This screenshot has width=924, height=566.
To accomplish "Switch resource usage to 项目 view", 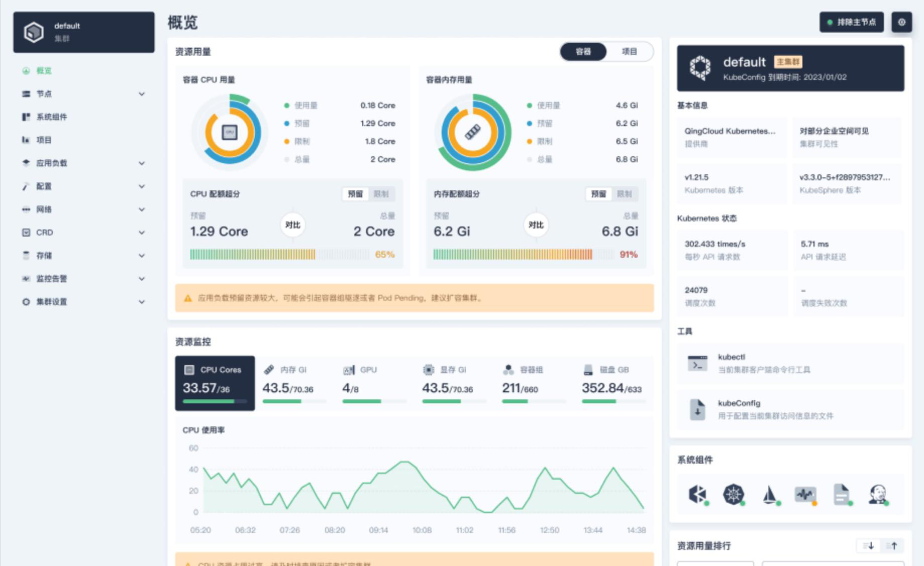I will tap(630, 51).
